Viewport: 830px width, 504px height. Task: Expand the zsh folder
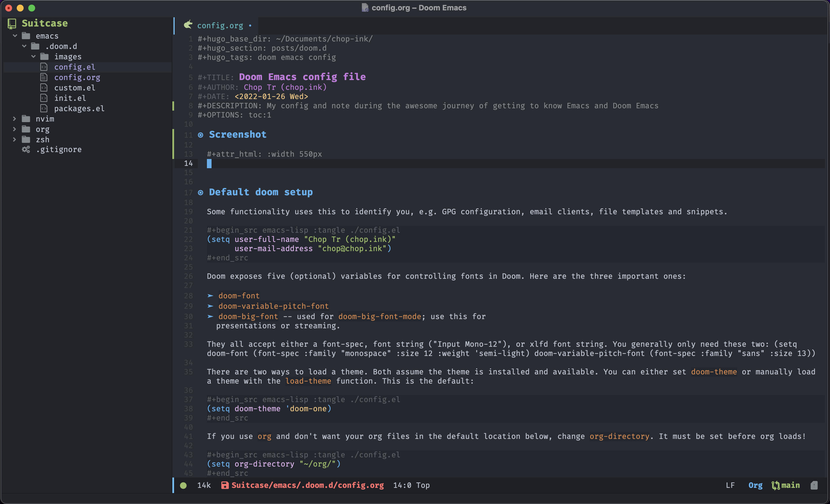(x=14, y=139)
